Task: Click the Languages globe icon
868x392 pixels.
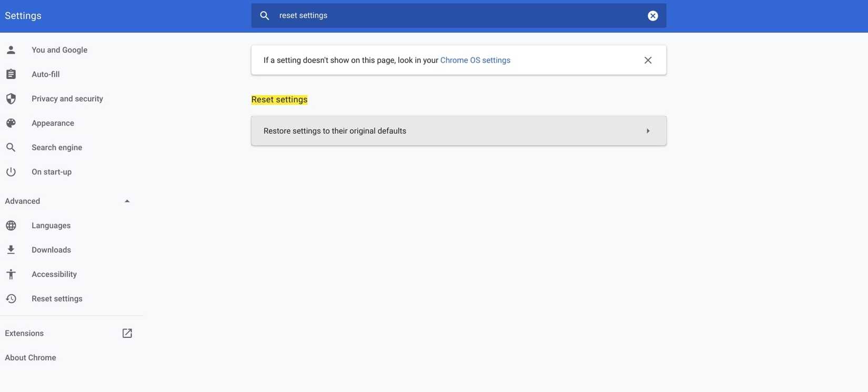Action: pos(11,225)
